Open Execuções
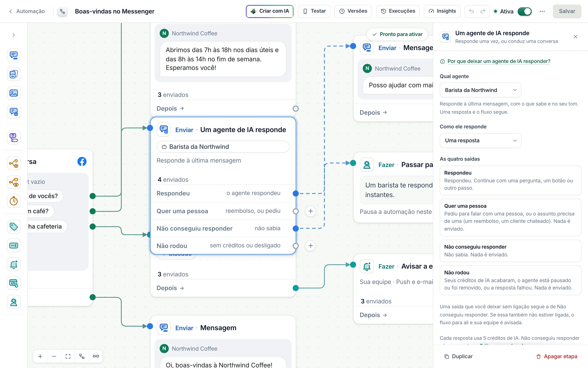Viewport: 588px width, 368px height. coord(398,11)
